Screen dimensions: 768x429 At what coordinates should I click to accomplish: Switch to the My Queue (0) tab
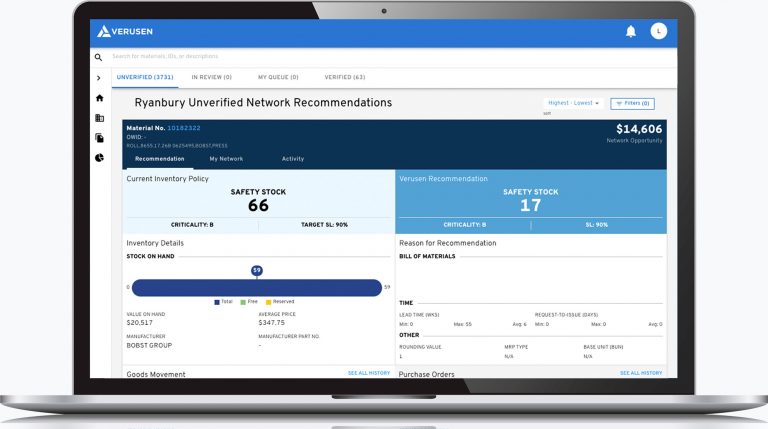pos(278,77)
